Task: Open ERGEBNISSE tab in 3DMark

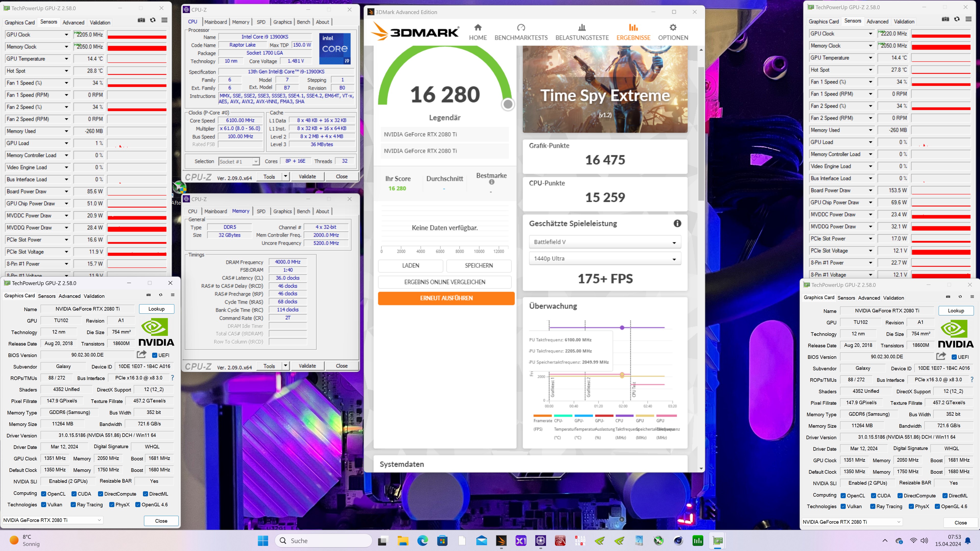Action: coord(633,32)
